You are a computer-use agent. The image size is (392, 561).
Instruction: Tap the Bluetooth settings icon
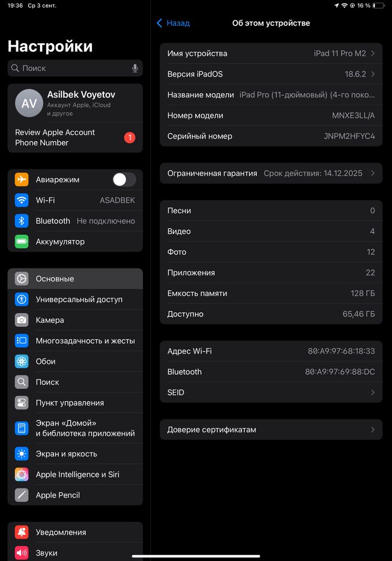pyautogui.click(x=21, y=221)
